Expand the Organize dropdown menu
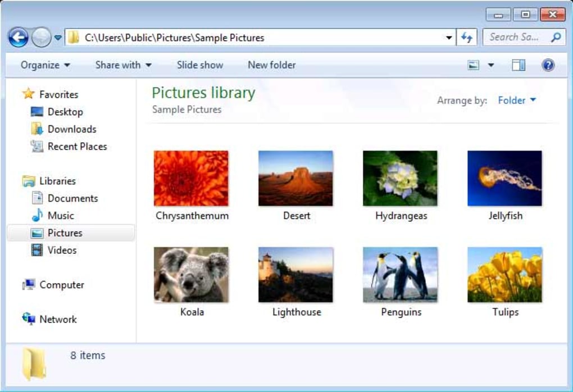The height and width of the screenshot is (392, 573). pyautogui.click(x=43, y=65)
